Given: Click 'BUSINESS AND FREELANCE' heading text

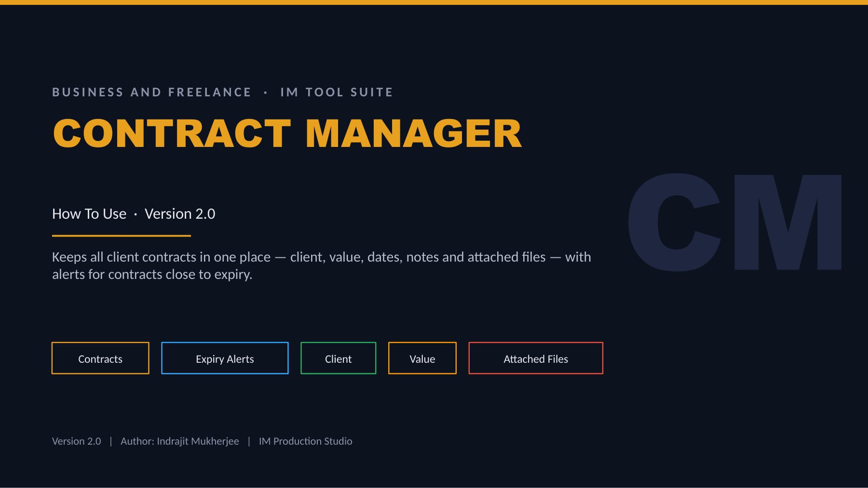Looking at the screenshot, I should [152, 92].
